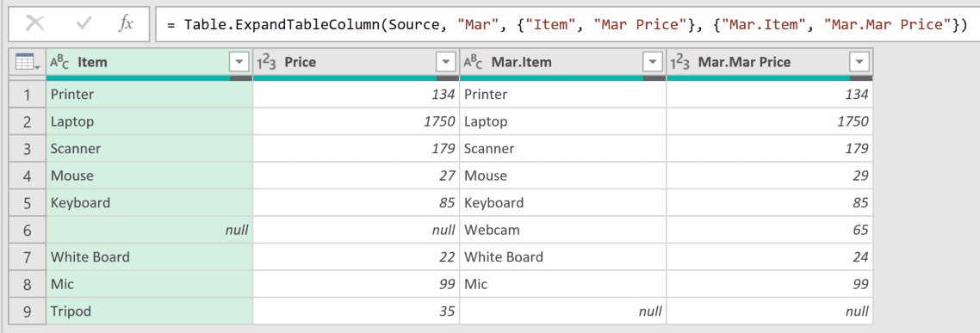This screenshot has height=333, width=980.
Task: Click the Printer cell in Item column
Action: pos(149,95)
